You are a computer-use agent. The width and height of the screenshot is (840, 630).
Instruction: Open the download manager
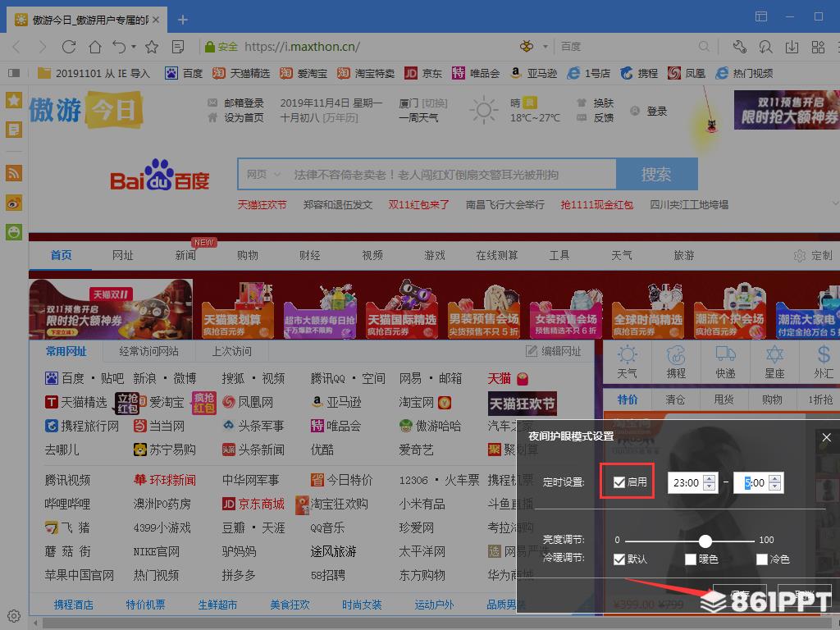coord(792,47)
